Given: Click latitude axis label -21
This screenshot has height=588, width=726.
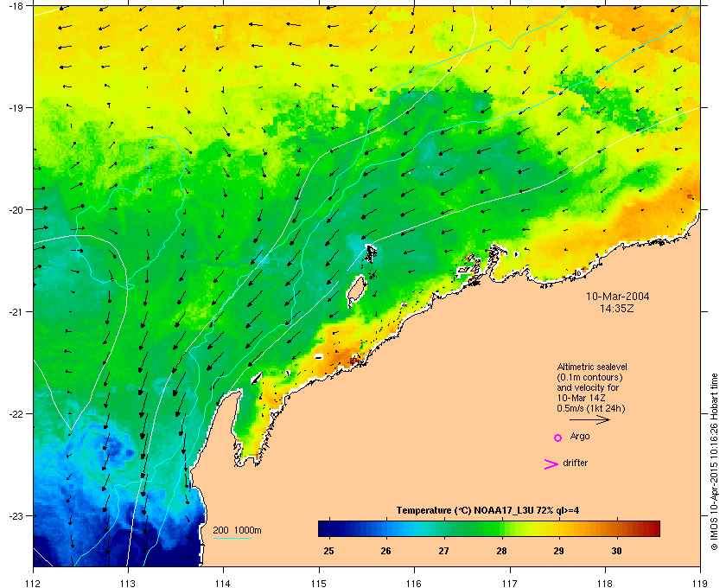Looking at the screenshot, I should [x=16, y=311].
